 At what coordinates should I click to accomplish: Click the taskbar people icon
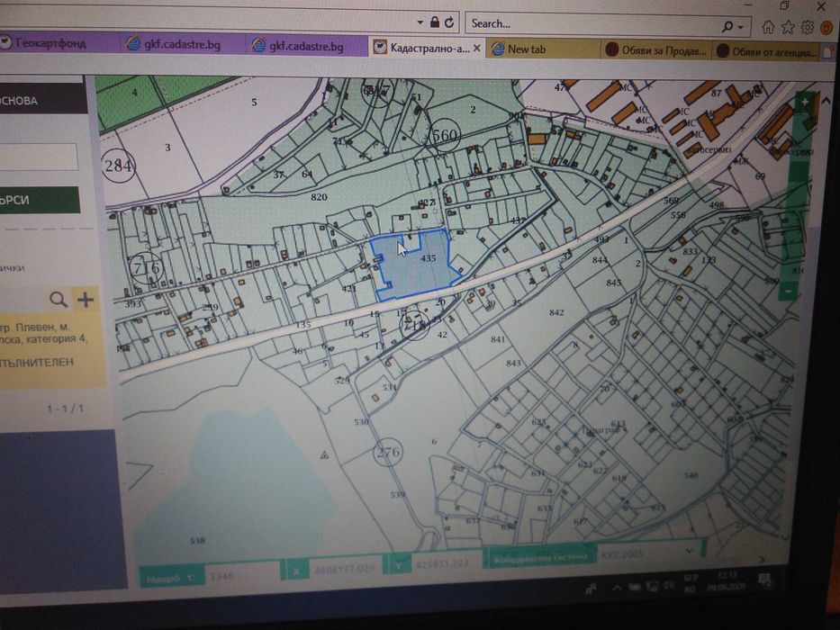coord(592,589)
